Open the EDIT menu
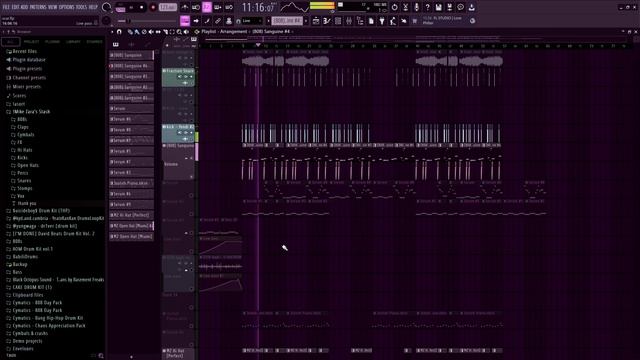 pyautogui.click(x=15, y=7)
